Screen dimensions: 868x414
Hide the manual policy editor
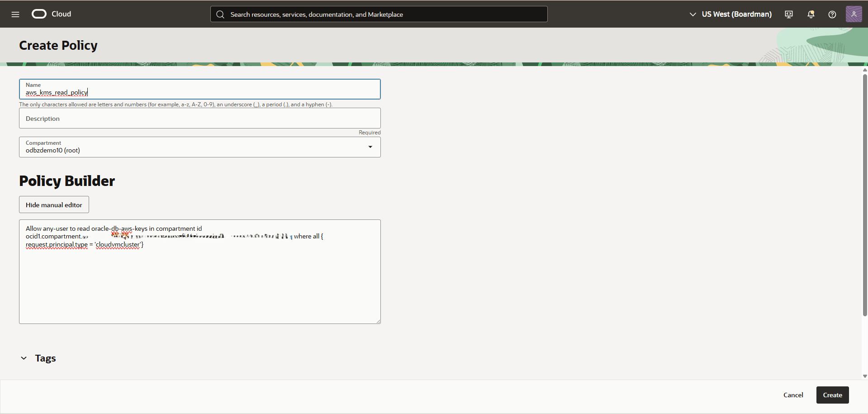(53, 205)
